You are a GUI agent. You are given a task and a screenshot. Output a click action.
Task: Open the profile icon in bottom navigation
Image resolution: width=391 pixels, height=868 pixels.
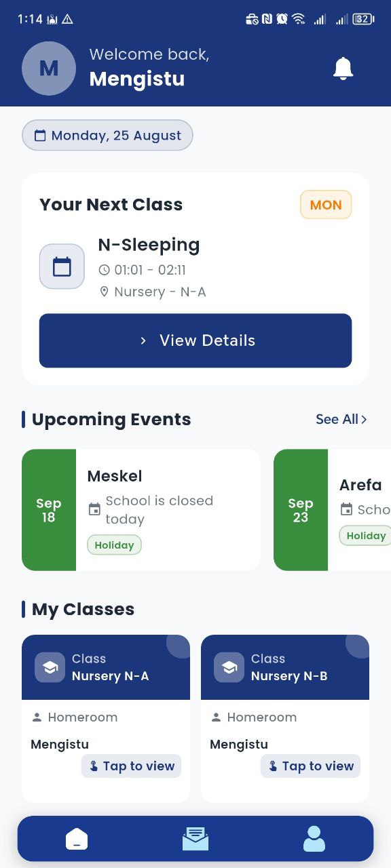tap(314, 839)
